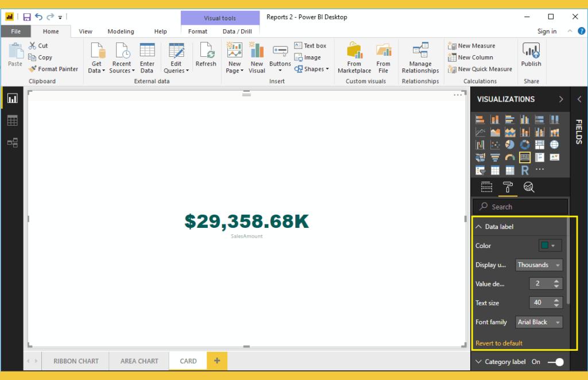Turn off the Category label toggle
Image resolution: width=588 pixels, height=380 pixels.
(555, 362)
